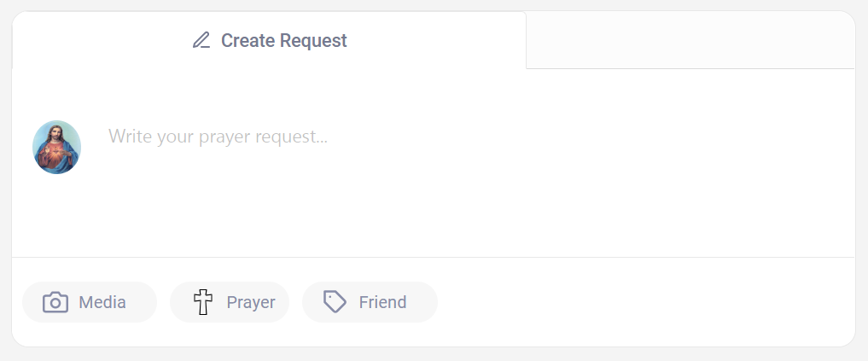Click the cross icon in Prayer button
Viewport: 868px width, 361px height.
tap(203, 302)
